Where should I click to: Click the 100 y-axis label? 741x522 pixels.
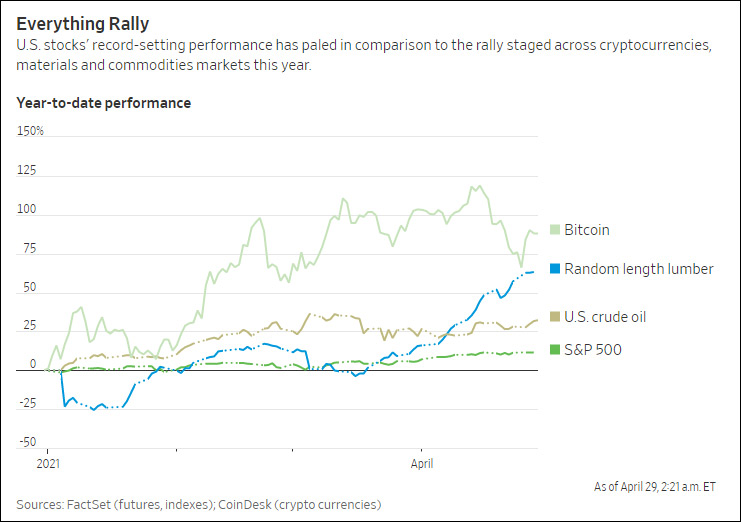click(x=26, y=210)
